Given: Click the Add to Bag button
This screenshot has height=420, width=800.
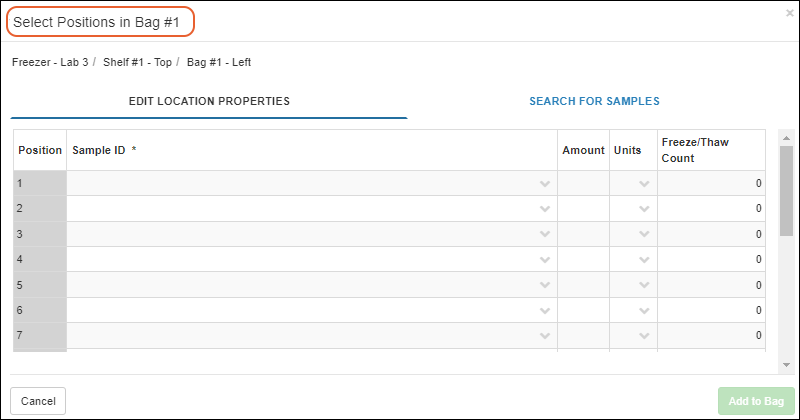Looking at the screenshot, I should pyautogui.click(x=755, y=401).
